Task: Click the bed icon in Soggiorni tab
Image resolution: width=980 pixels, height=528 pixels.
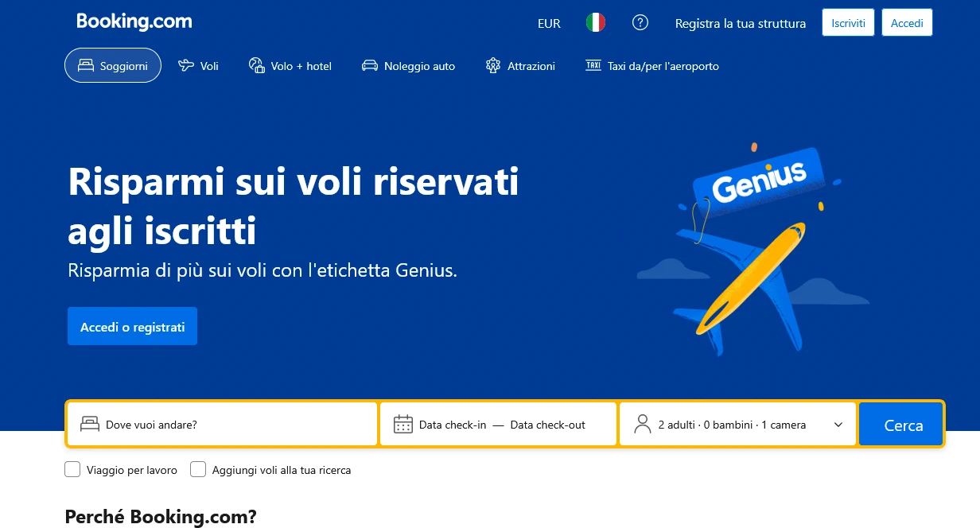Action: point(86,66)
